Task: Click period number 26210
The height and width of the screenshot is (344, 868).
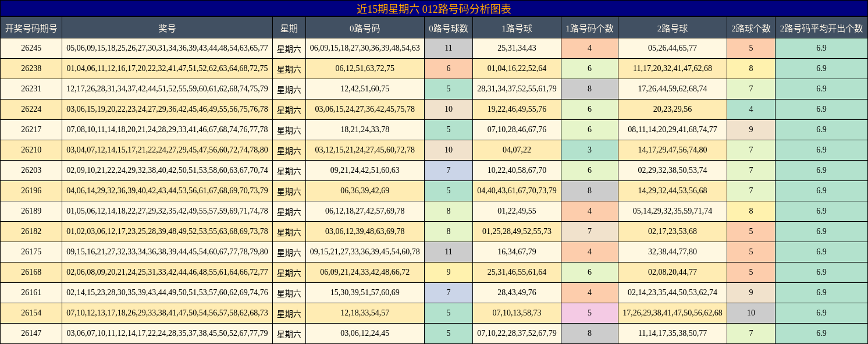Action: point(31,150)
